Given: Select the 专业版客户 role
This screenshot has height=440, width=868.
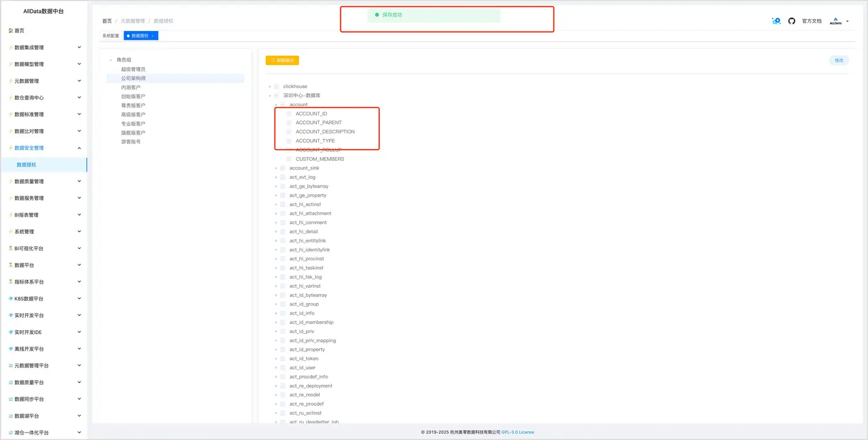Looking at the screenshot, I should click(x=133, y=123).
